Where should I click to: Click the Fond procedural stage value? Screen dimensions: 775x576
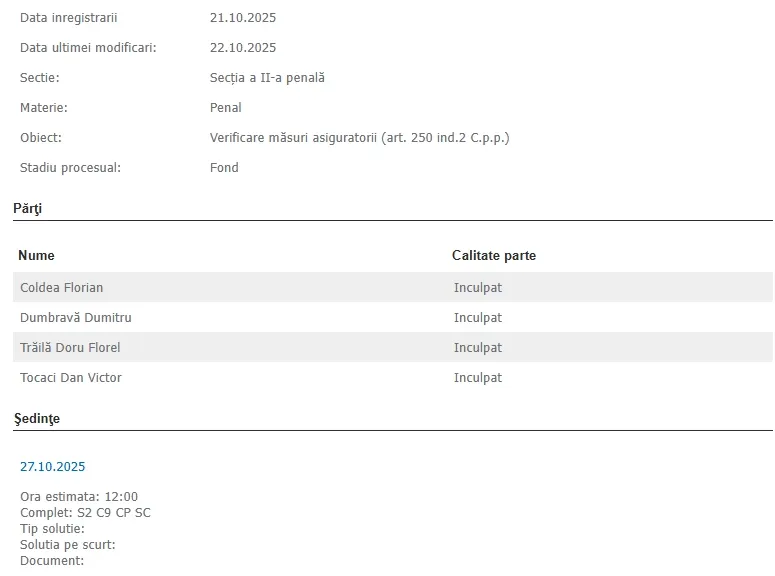point(224,168)
